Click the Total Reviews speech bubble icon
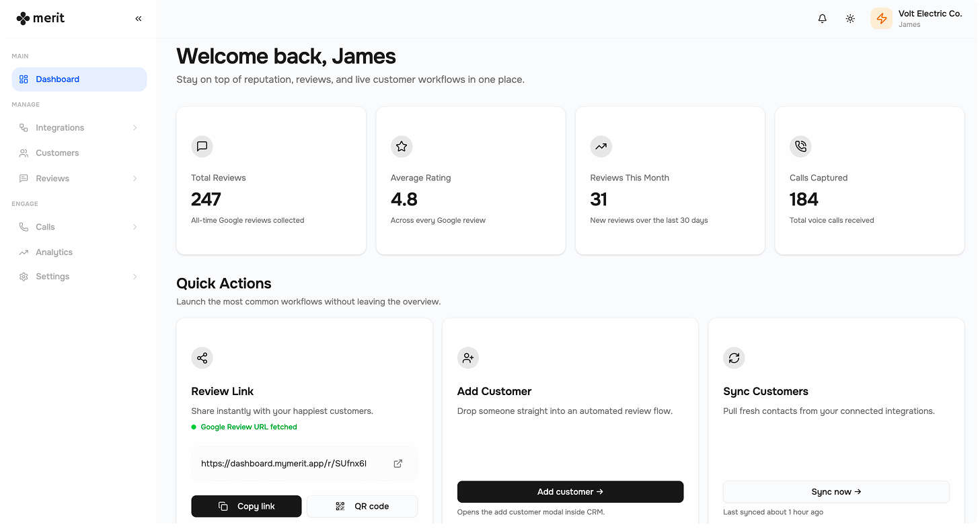Image resolution: width=980 pixels, height=529 pixels. click(x=202, y=146)
